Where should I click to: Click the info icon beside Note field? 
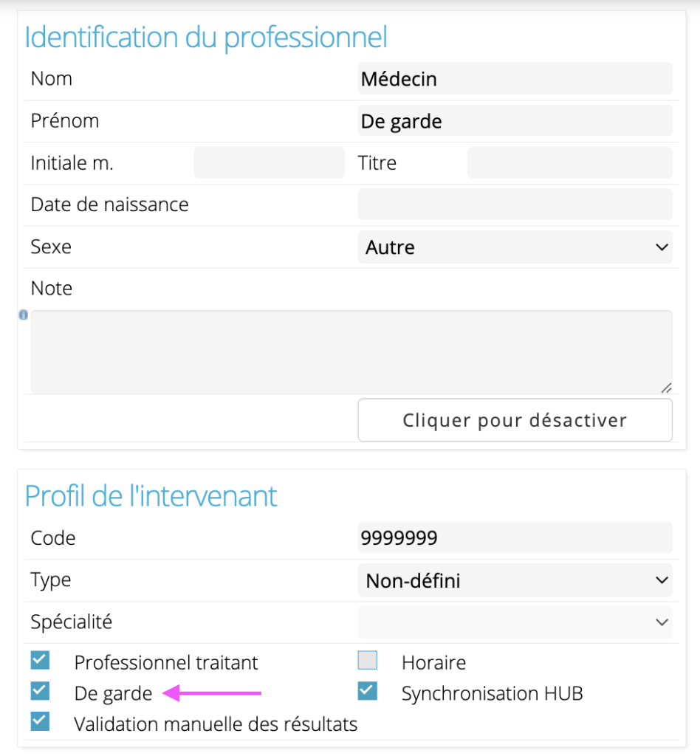pos(23,315)
